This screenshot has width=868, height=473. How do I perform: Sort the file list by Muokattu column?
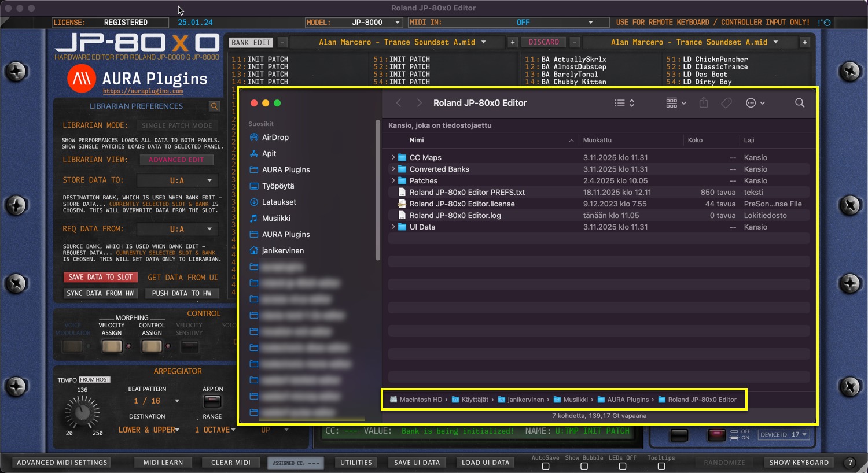pos(597,140)
